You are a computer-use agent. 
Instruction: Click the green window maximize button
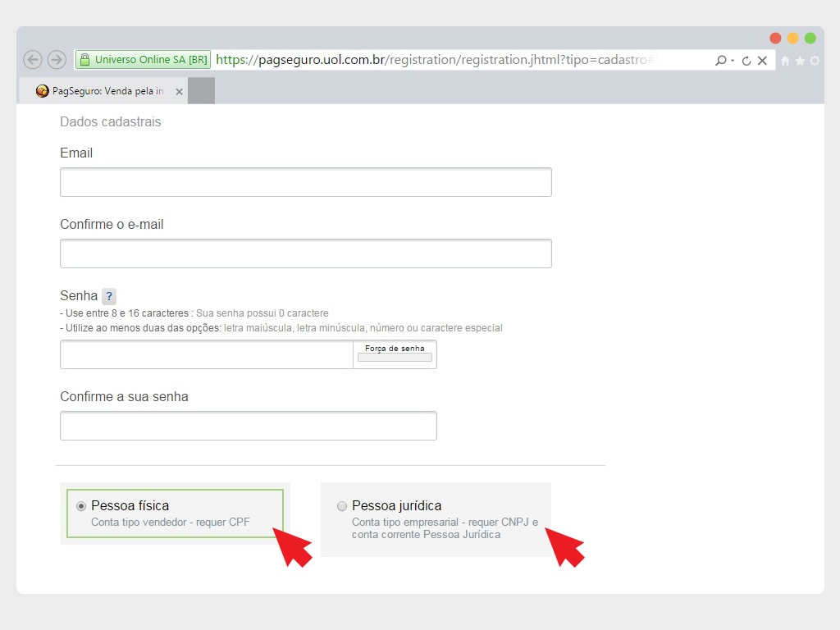click(x=810, y=38)
